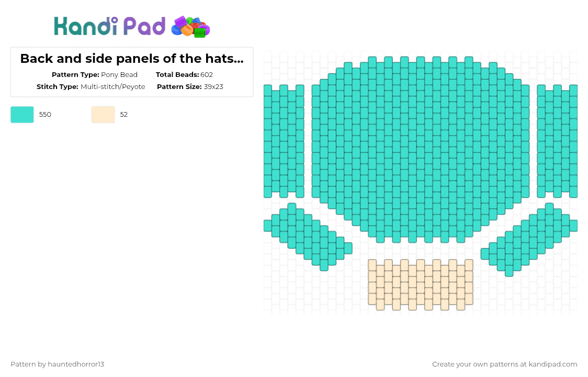Image resolution: width=588 pixels, height=377 pixels.
Task: Click the lower-right turquoise diamond shape
Action: click(529, 240)
